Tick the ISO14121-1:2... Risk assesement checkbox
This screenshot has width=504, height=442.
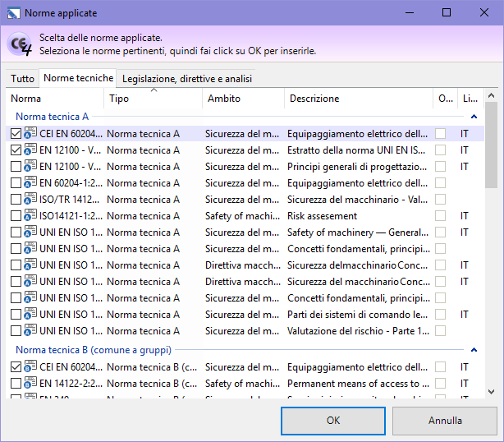click(x=16, y=215)
